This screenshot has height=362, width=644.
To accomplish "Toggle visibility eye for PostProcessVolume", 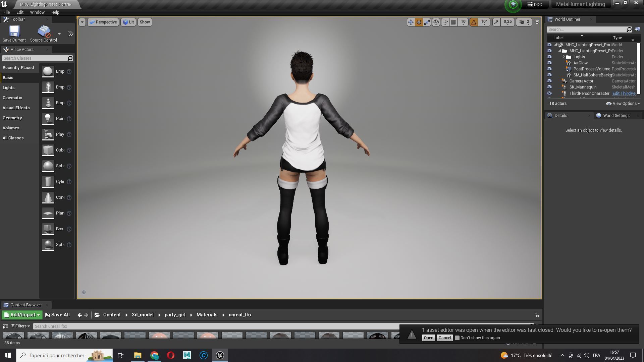I will [x=549, y=69].
